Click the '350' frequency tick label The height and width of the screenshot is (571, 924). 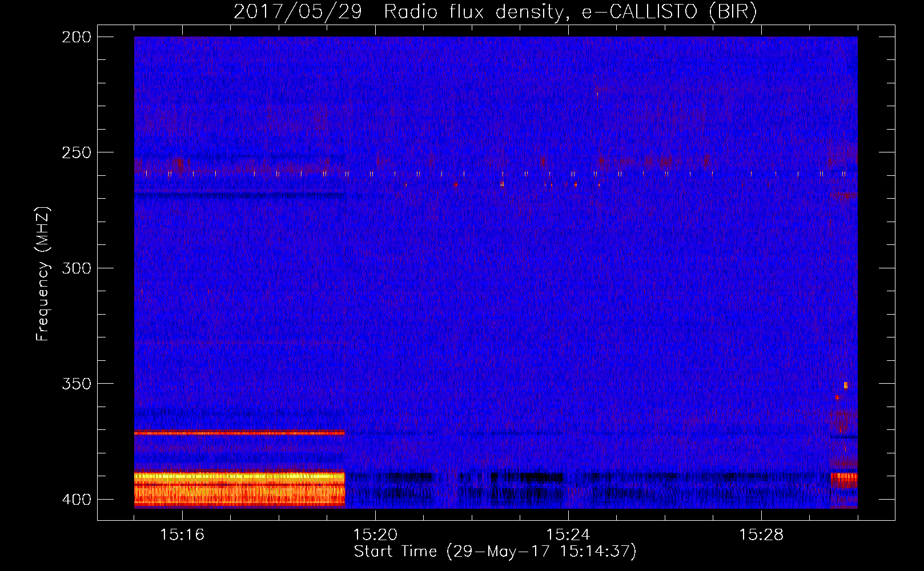point(77,384)
